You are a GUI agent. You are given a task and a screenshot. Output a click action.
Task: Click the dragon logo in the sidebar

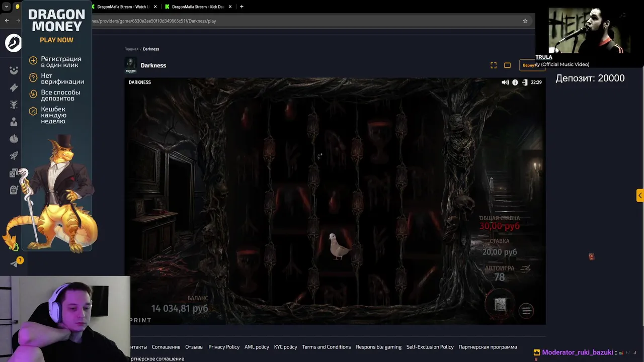point(14,43)
